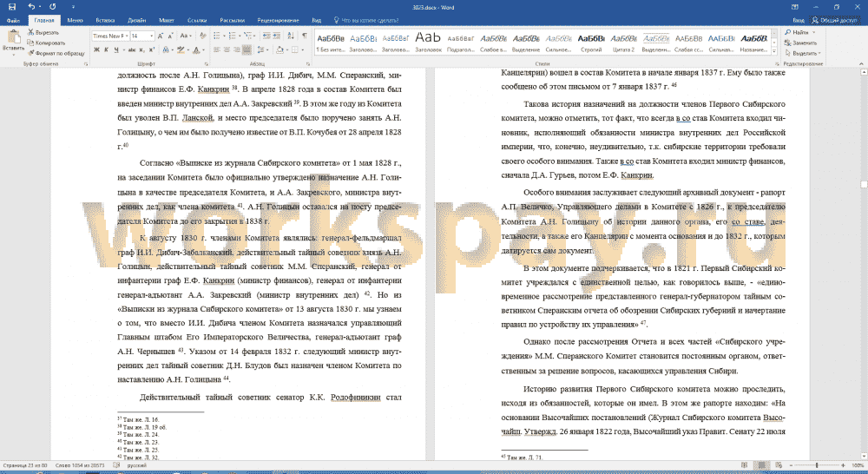Activate Формат по образцу painter

[x=56, y=53]
